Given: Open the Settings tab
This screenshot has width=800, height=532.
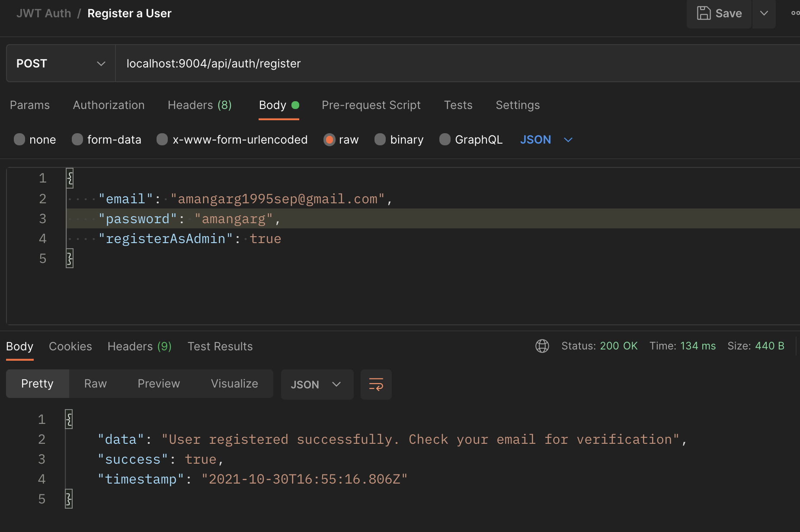Looking at the screenshot, I should [518, 105].
